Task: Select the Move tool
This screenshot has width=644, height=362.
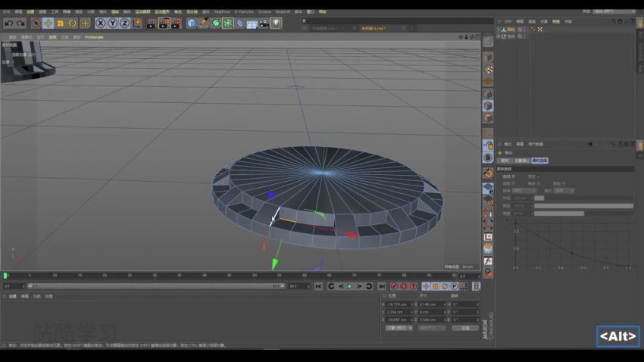Action: click(48, 23)
